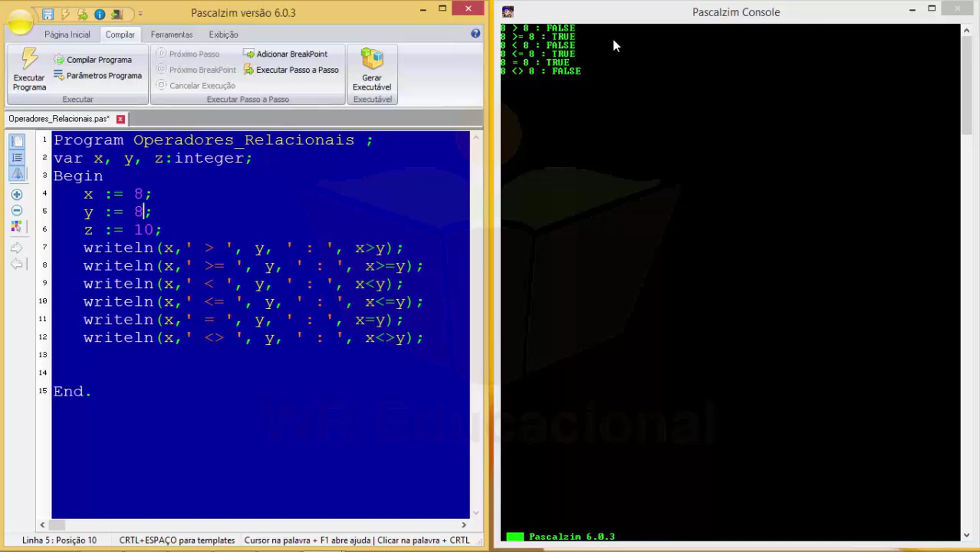Click the zoom out minus icon

click(17, 211)
